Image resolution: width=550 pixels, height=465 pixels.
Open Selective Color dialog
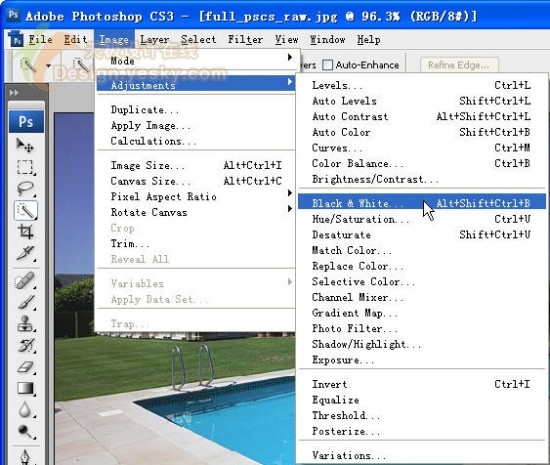[x=421, y=282]
